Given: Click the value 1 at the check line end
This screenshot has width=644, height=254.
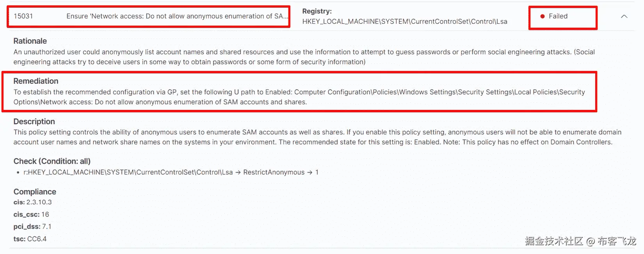Looking at the screenshot, I should pyautogui.click(x=316, y=172).
